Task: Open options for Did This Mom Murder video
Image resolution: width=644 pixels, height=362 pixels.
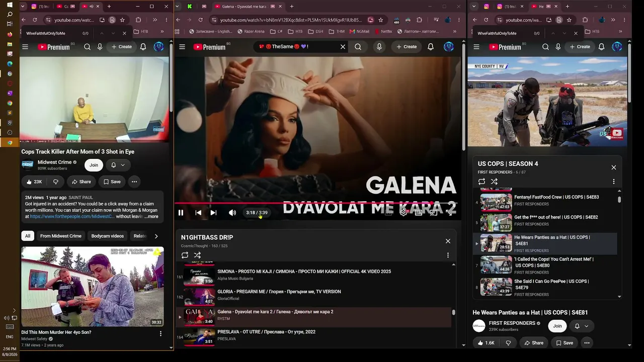Action: pos(160,333)
